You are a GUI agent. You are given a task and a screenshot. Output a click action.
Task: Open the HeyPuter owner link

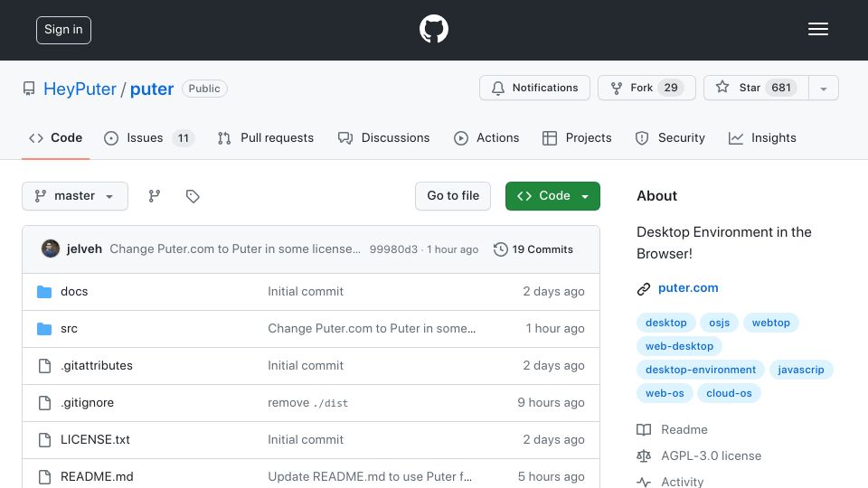80,89
